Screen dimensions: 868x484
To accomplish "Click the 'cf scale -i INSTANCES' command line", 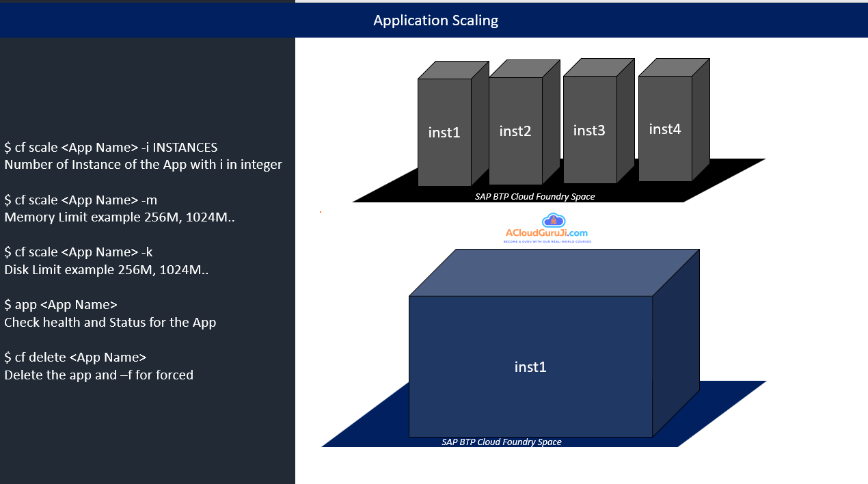I will pyautogui.click(x=111, y=147).
